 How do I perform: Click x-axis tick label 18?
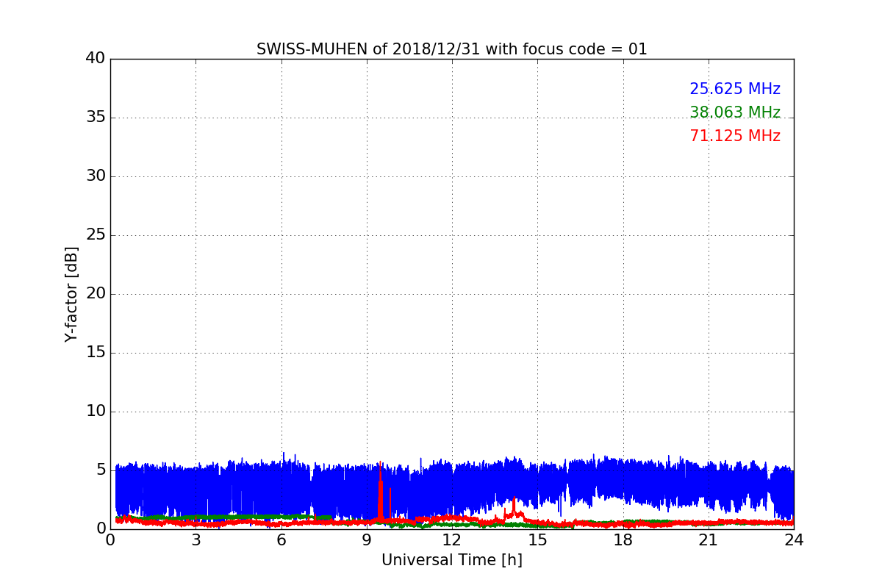(x=623, y=540)
